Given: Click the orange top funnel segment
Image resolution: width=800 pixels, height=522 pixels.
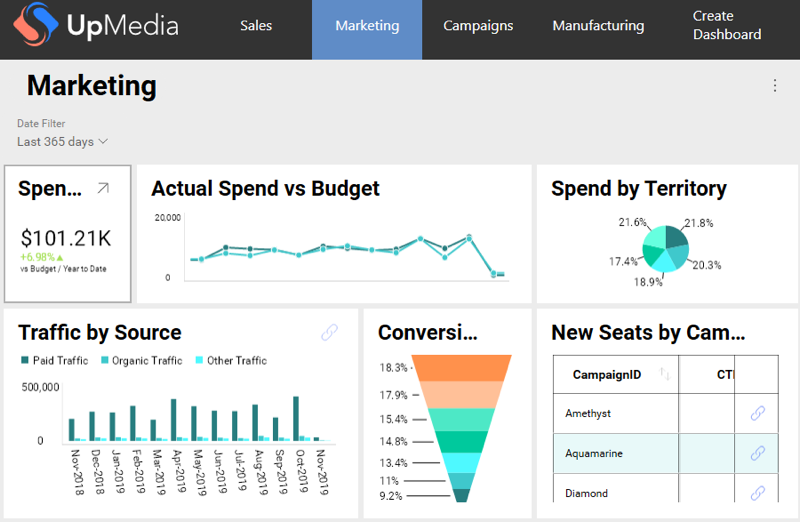Looking at the screenshot, I should 462,367.
